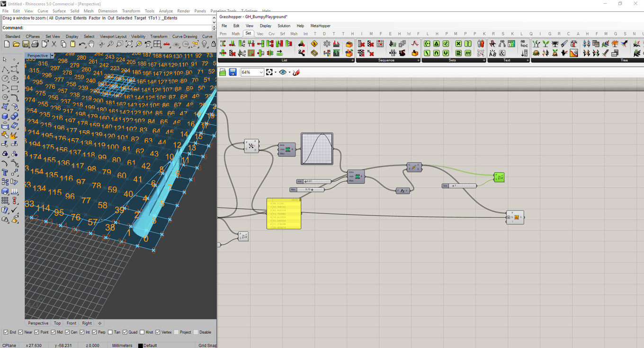Click the Print icon in Rhino toolbar
644x348 pixels.
coord(35,44)
